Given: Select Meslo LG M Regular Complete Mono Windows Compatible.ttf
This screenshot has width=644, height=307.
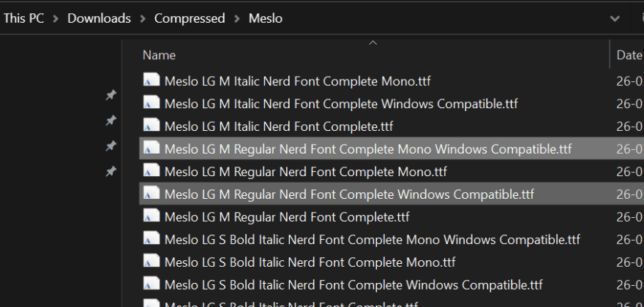Looking at the screenshot, I should click(367, 148).
